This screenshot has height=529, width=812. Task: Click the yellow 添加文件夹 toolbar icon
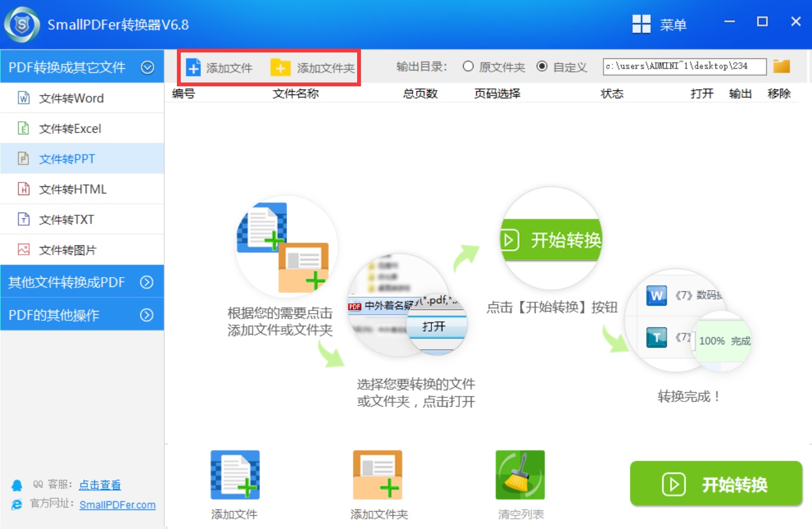click(280, 67)
